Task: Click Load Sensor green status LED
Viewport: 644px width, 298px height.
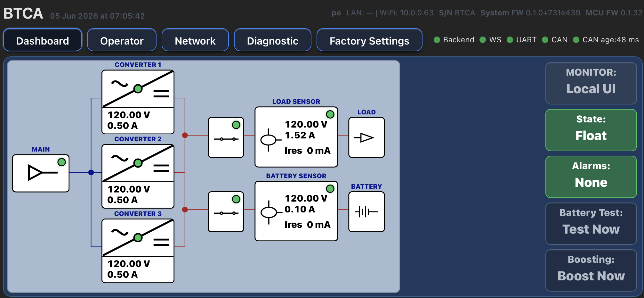Action: (x=330, y=114)
